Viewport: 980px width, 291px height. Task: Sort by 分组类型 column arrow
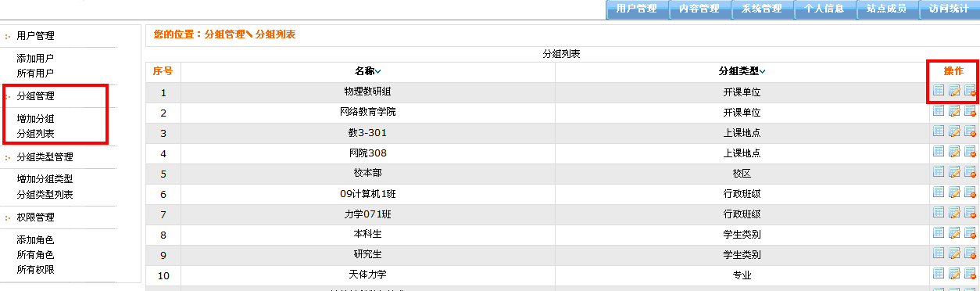[x=763, y=72]
